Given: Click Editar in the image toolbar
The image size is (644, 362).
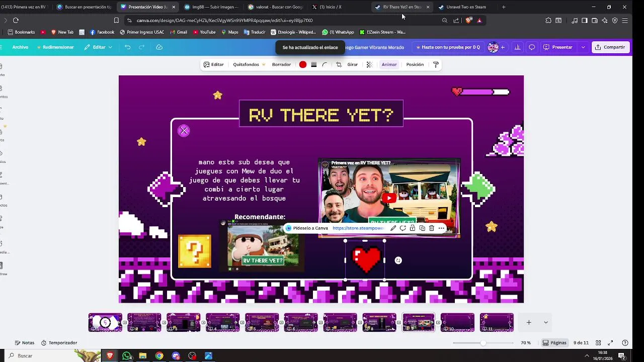Looking at the screenshot, I should coord(214,64).
